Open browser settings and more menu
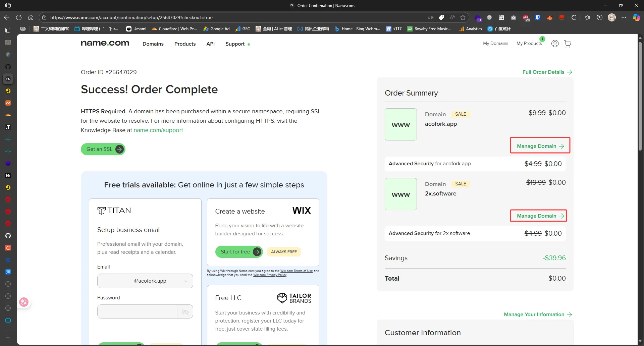The height and width of the screenshot is (346, 644). tap(624, 17)
